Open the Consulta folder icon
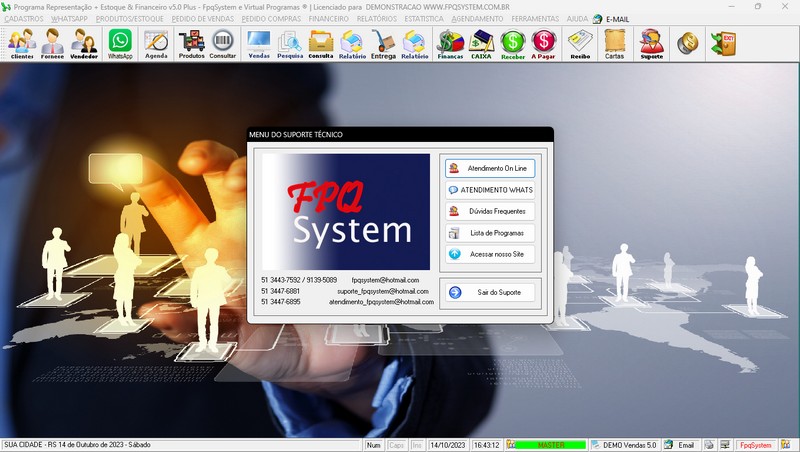The height and width of the screenshot is (452, 800). tap(321, 44)
